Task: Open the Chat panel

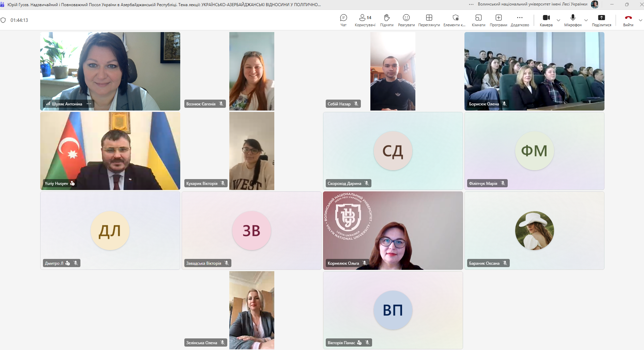Action: [343, 20]
